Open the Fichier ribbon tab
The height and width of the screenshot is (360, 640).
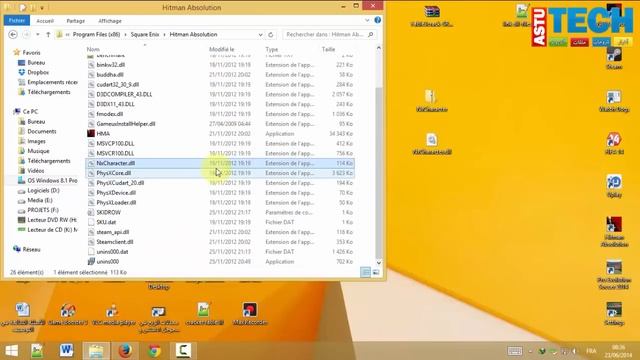(x=17, y=20)
